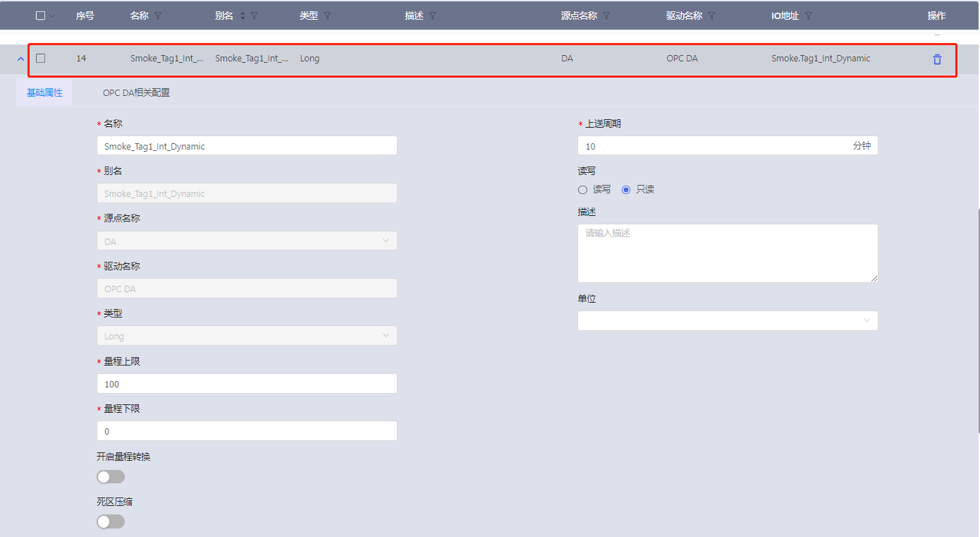
Task: Select the 读写 radio option
Action: (x=583, y=190)
